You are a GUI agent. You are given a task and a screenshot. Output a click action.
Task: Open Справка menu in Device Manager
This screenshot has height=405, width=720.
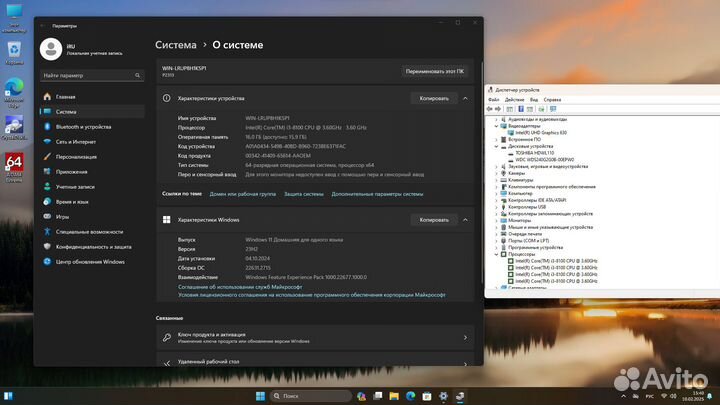click(552, 100)
